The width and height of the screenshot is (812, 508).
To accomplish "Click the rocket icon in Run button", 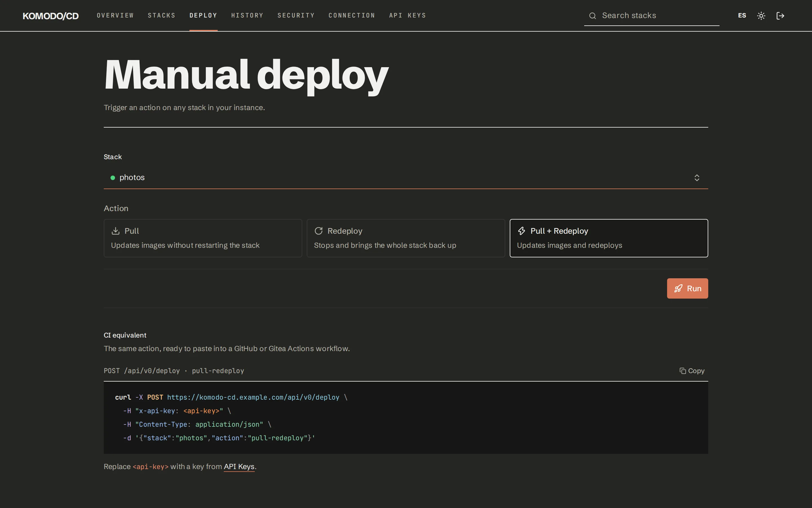I will point(678,288).
